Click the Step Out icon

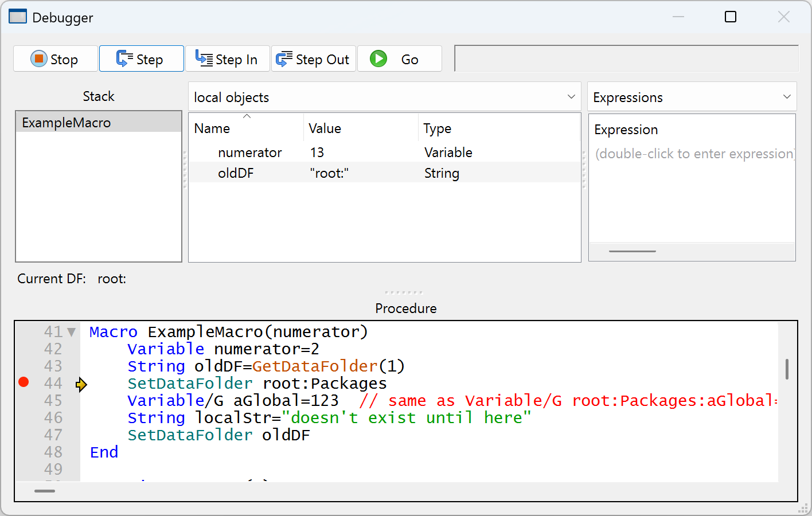pyautogui.click(x=284, y=59)
